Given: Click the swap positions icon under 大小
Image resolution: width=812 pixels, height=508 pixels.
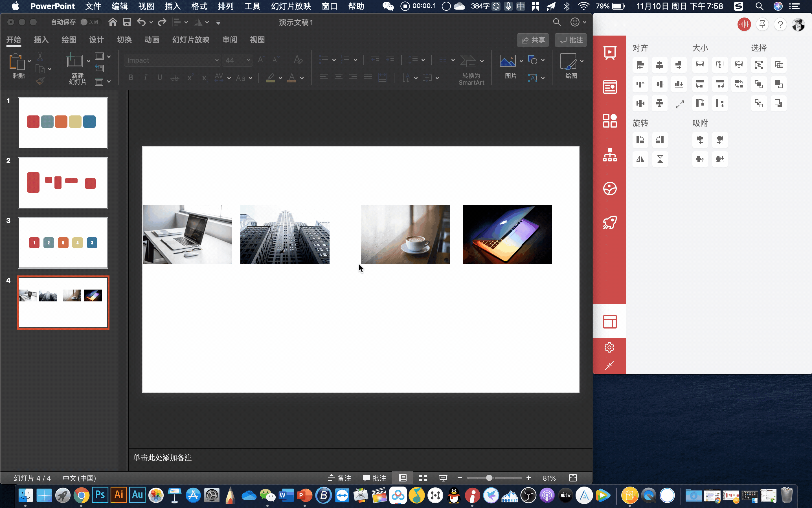Looking at the screenshot, I should coord(739,84).
